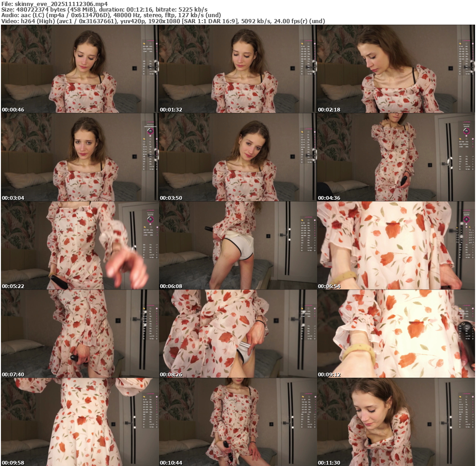
Task: Open the thumbnail stamped 00:00:46
Action: (x=79, y=69)
